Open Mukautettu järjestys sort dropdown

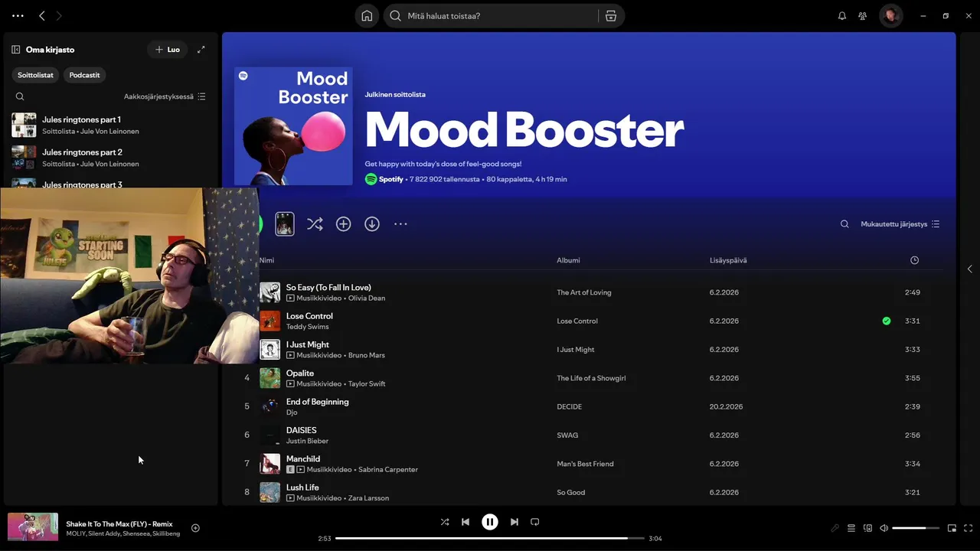point(900,224)
